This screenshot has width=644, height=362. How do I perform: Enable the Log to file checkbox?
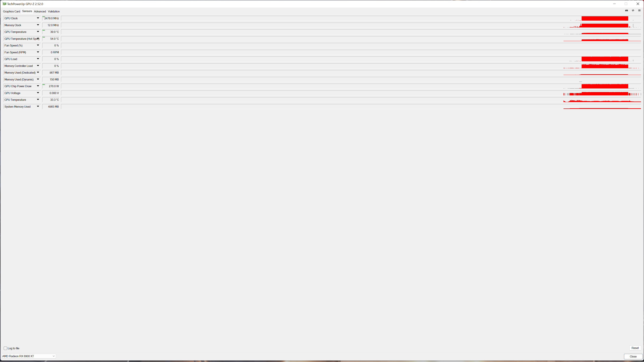pos(5,348)
